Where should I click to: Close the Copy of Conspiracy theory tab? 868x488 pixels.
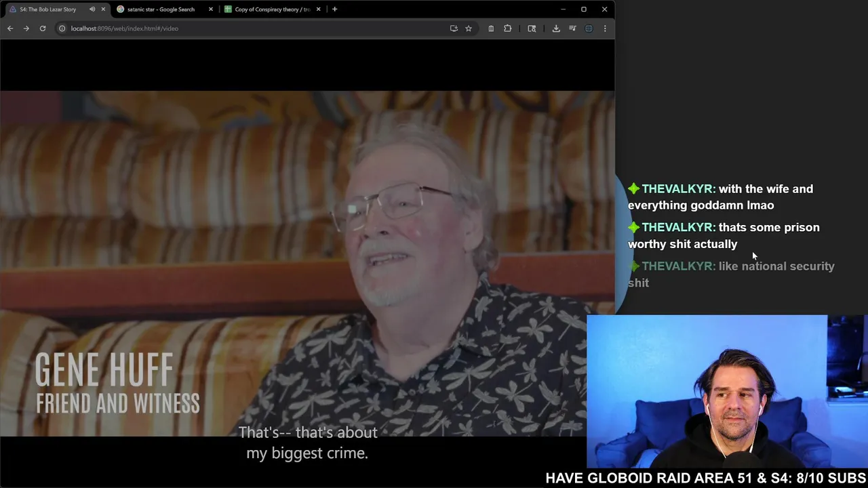click(x=318, y=9)
